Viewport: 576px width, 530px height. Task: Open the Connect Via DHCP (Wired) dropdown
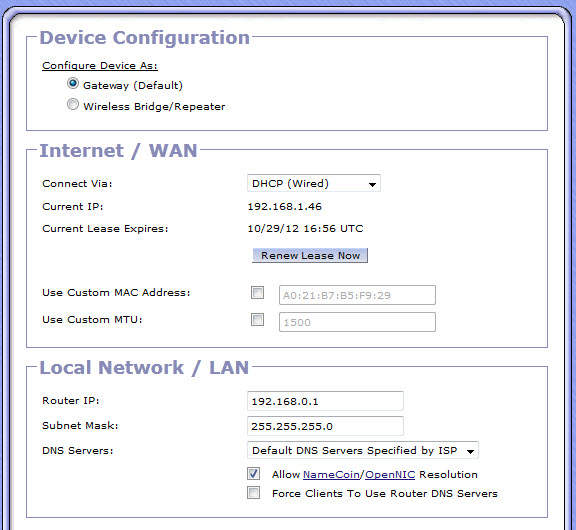[x=314, y=183]
